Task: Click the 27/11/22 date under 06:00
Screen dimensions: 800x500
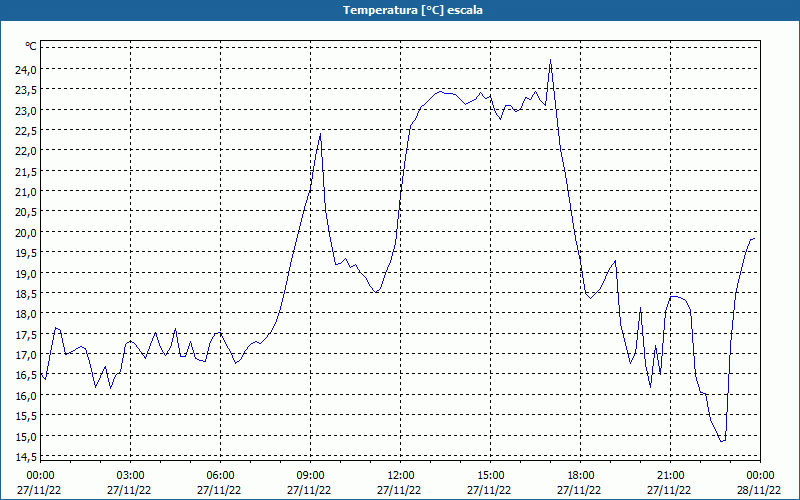Action: pyautogui.click(x=219, y=491)
